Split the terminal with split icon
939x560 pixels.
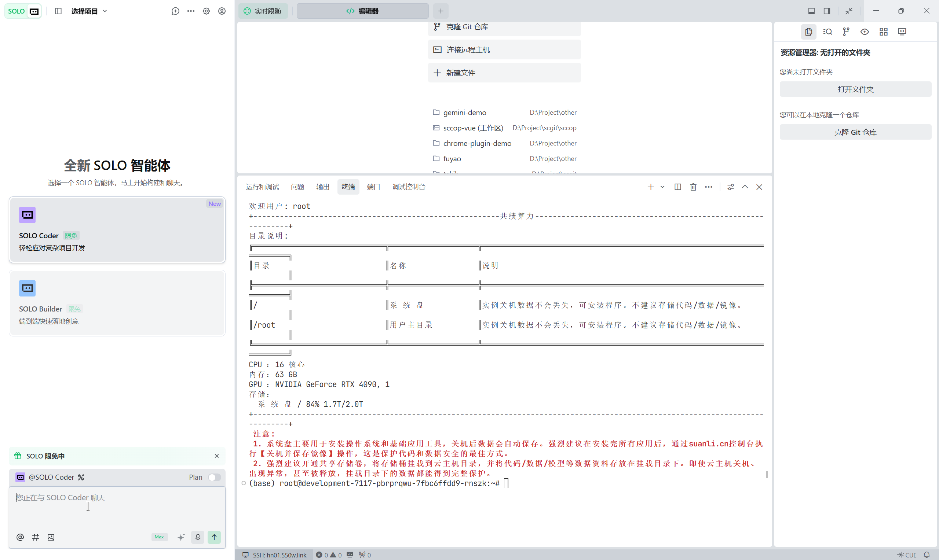click(x=677, y=187)
